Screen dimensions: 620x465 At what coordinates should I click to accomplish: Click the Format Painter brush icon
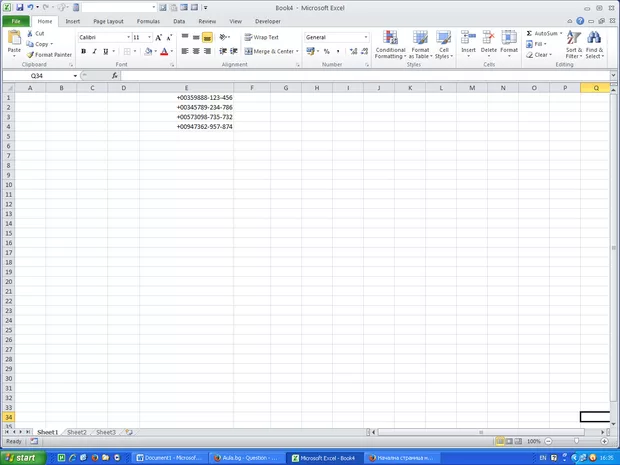30,55
